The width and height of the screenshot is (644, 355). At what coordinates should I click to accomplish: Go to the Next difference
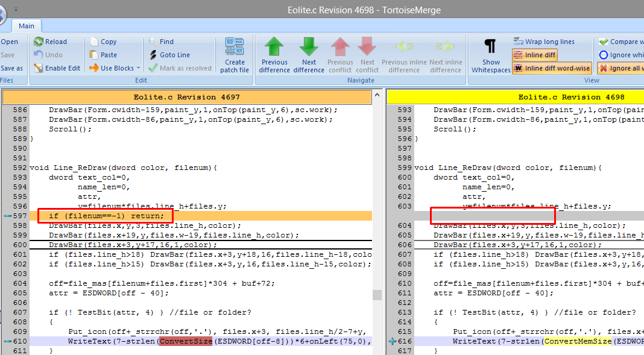coord(309,54)
